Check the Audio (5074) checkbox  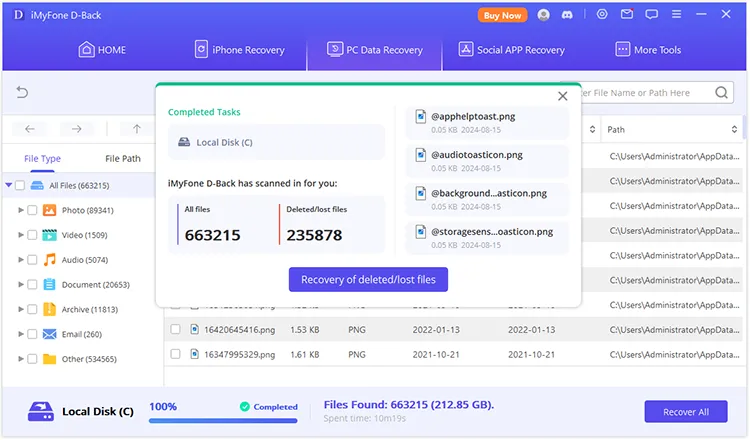[32, 260]
